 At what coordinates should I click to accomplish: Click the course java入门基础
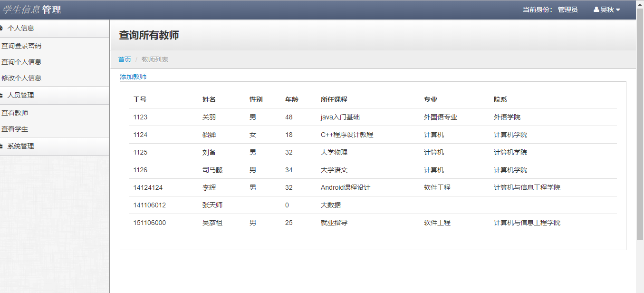(x=340, y=117)
